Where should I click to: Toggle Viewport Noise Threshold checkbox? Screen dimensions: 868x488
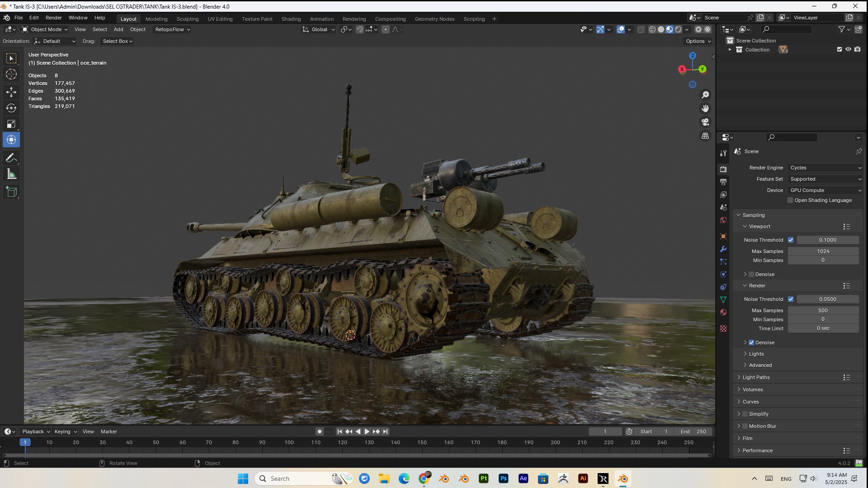(x=791, y=240)
